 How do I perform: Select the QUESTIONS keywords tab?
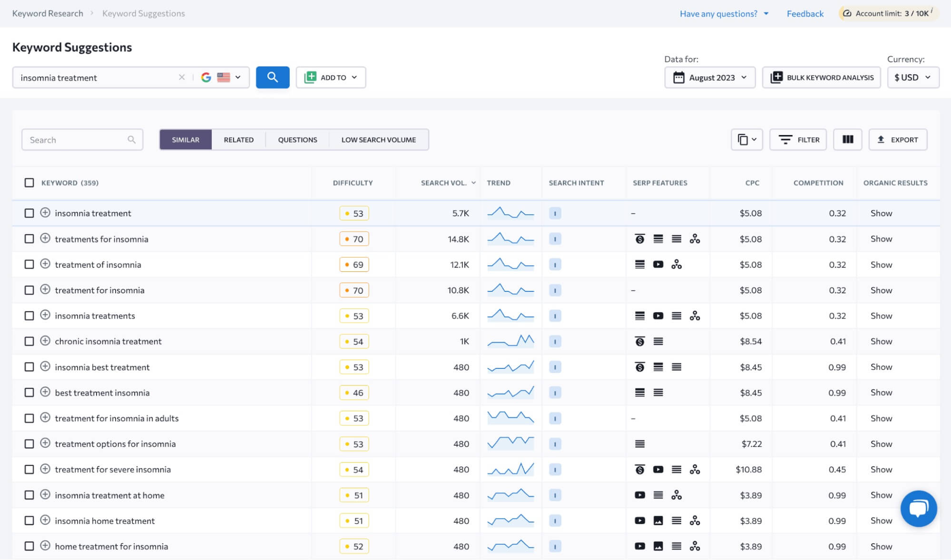point(297,140)
